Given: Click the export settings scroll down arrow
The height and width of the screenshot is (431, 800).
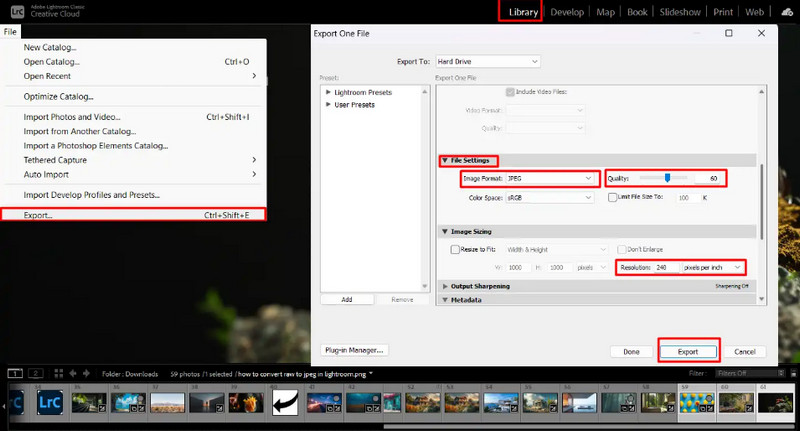Looking at the screenshot, I should click(761, 299).
